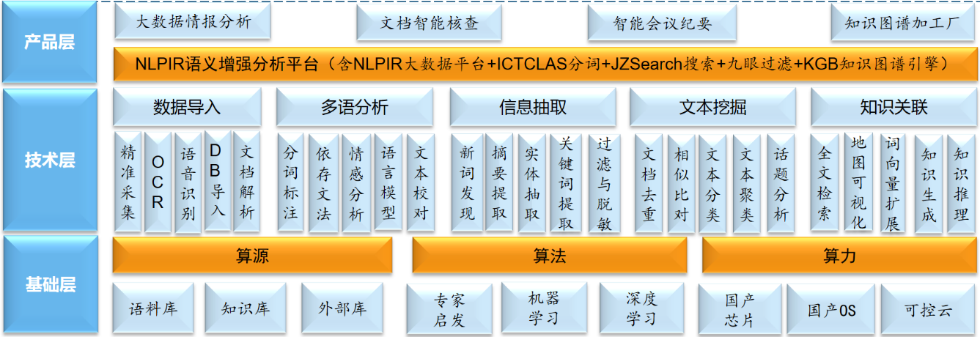Screen dimensions: 980x337
Task: Click the 语言模型 box
Action: [388, 183]
